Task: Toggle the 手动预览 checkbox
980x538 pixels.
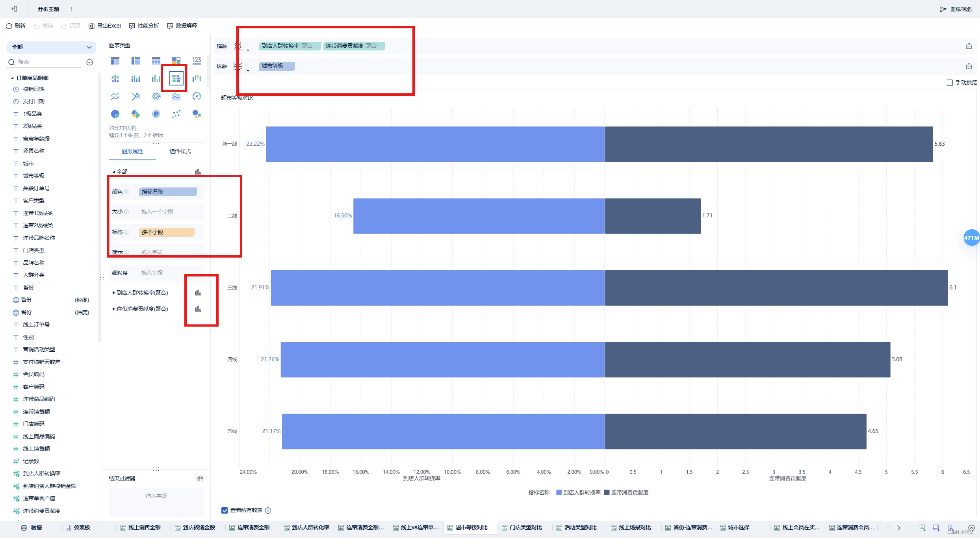Action: 950,83
